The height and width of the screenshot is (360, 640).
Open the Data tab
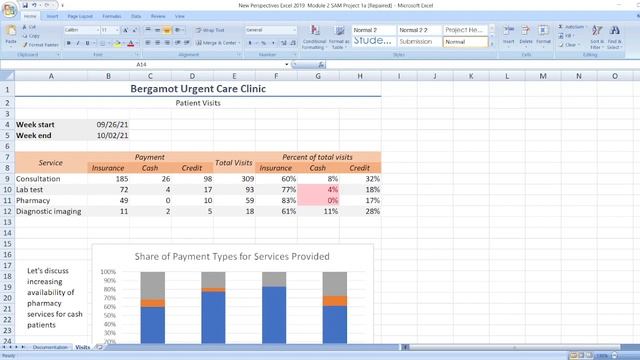[x=136, y=16]
